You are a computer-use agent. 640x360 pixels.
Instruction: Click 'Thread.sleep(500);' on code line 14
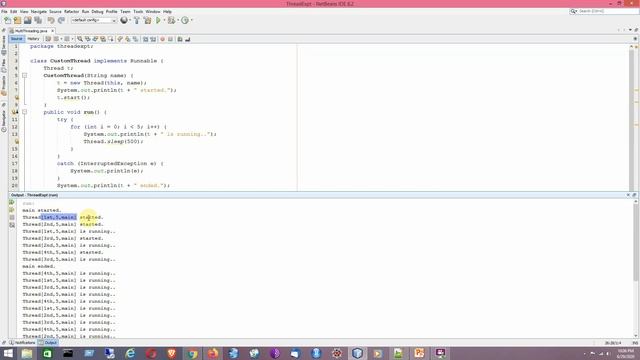[113, 141]
